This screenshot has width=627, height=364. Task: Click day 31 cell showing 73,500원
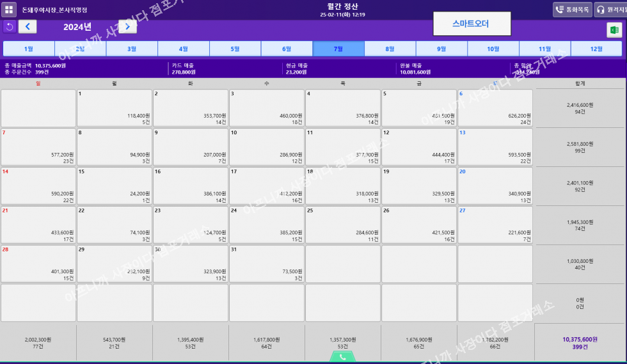point(266,264)
